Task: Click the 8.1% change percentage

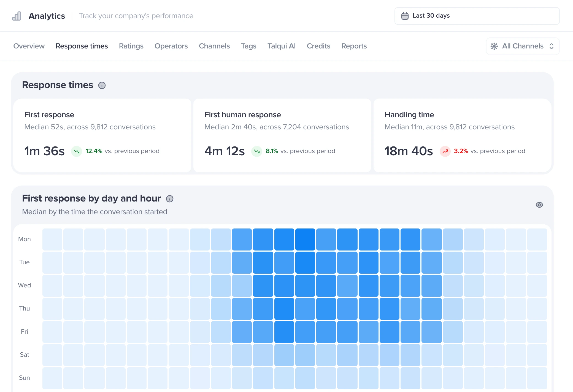Action: (272, 151)
